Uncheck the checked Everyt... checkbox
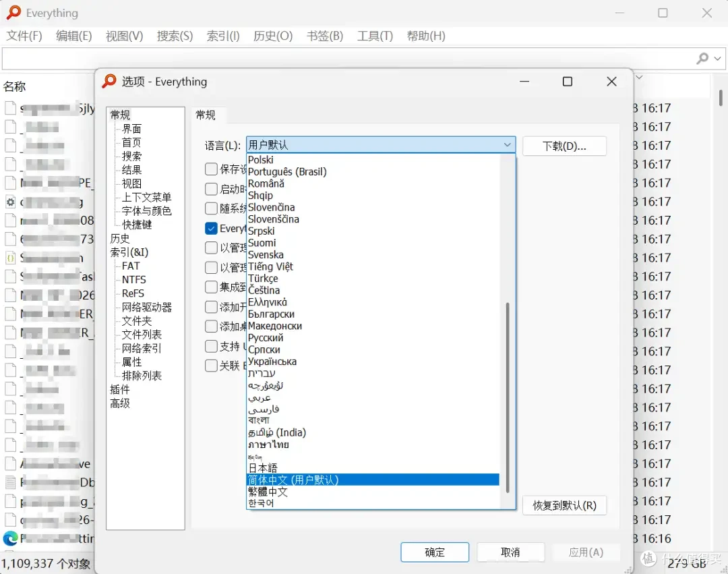728x574 pixels. (x=211, y=229)
